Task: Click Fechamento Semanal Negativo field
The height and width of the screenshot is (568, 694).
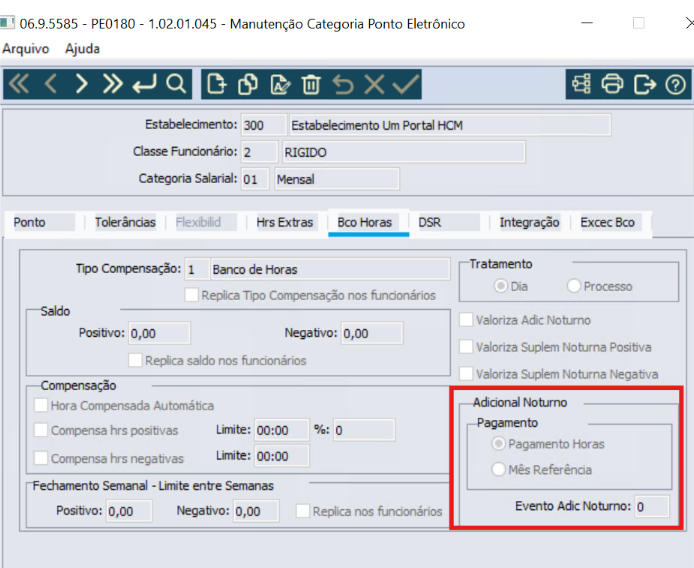Action: coord(256,511)
